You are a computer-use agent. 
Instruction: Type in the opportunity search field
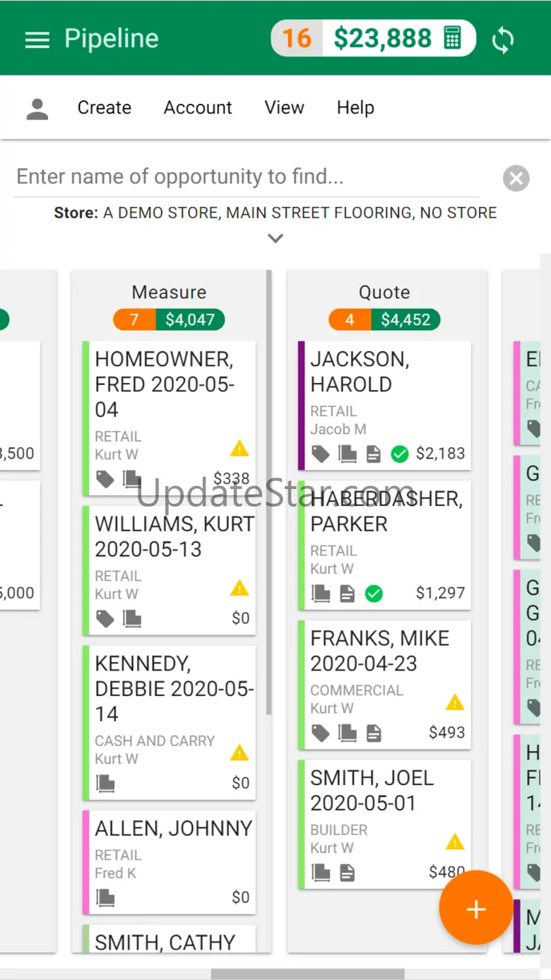click(247, 177)
